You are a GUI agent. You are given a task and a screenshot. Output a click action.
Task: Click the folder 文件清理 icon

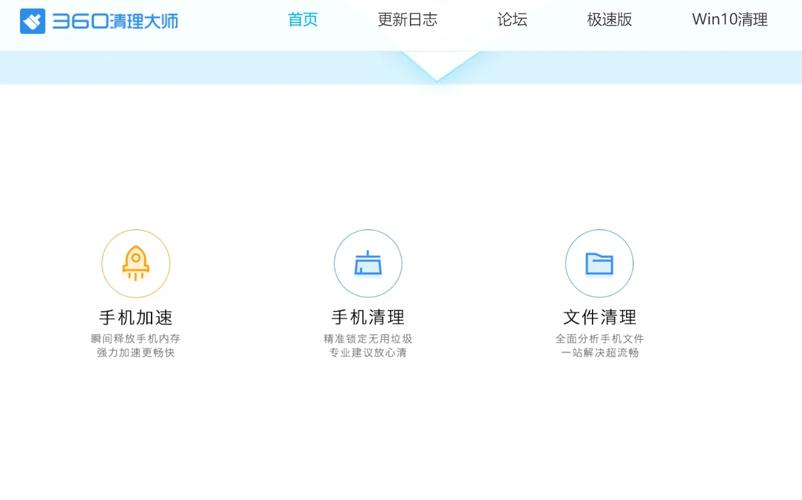(x=599, y=263)
